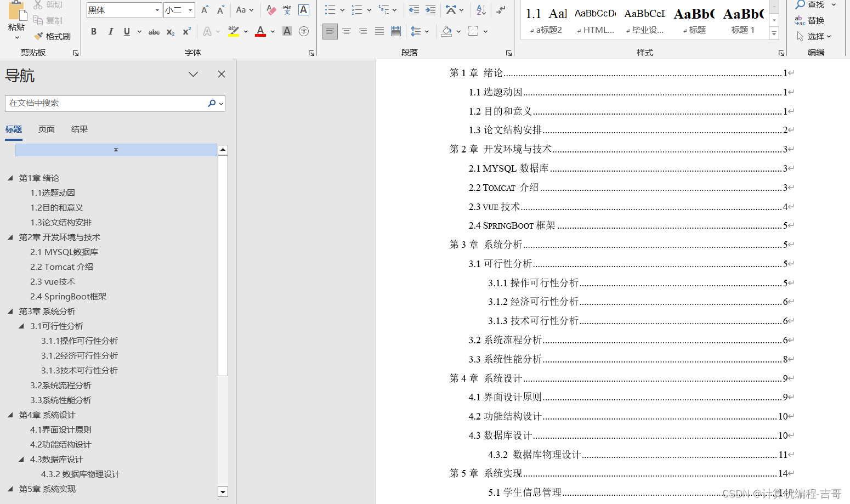Open the font size dropdown showing 小二
Viewport: 850px width, 504px height.
coord(190,10)
